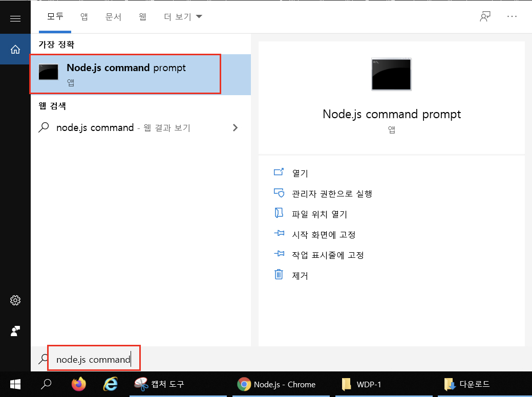Launch Firefox from the taskbar
This screenshot has width=532, height=397.
click(x=79, y=384)
